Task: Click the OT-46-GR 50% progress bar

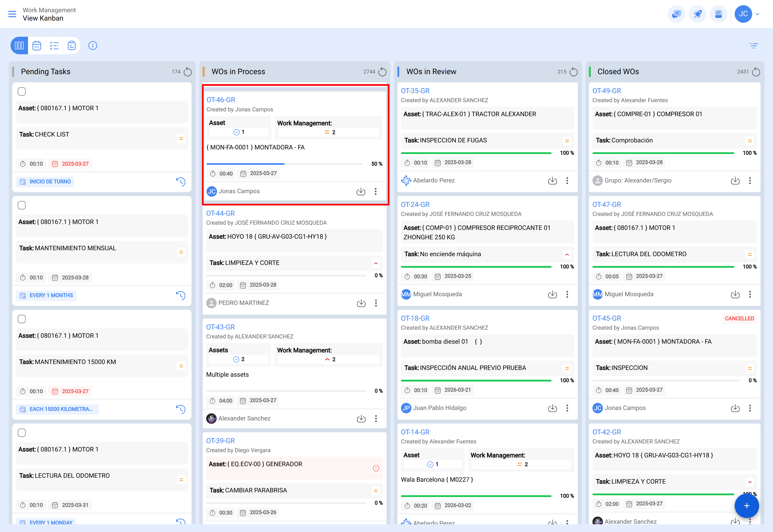Action: tap(285, 164)
